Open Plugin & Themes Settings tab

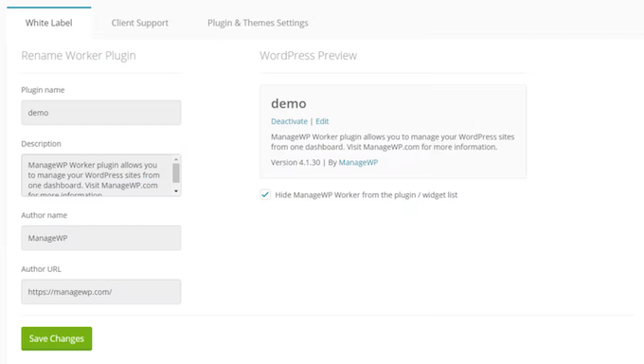point(258,23)
